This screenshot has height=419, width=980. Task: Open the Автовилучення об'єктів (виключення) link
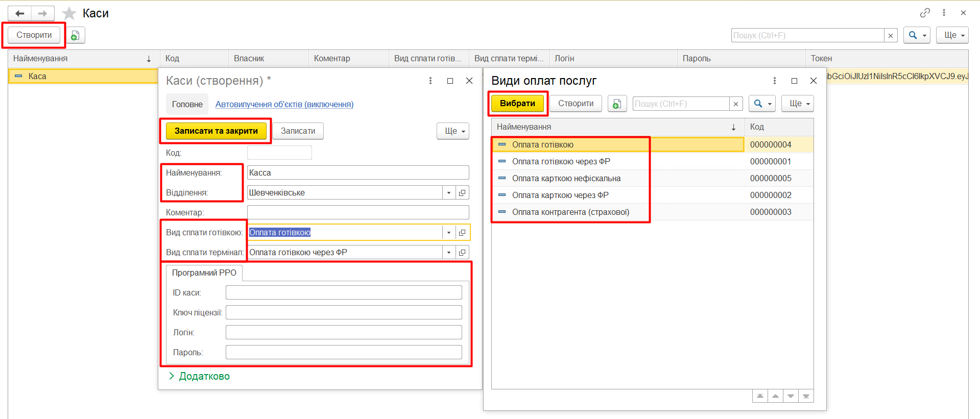click(x=284, y=104)
